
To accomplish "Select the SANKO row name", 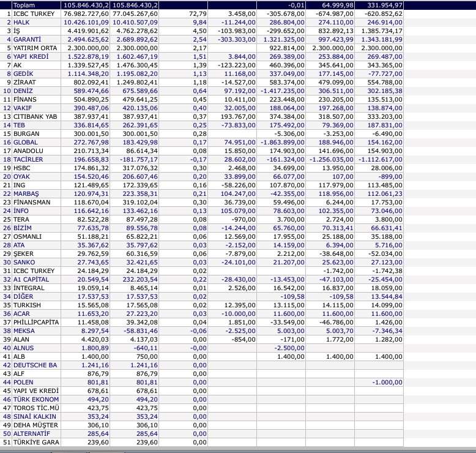I will (24, 262).
